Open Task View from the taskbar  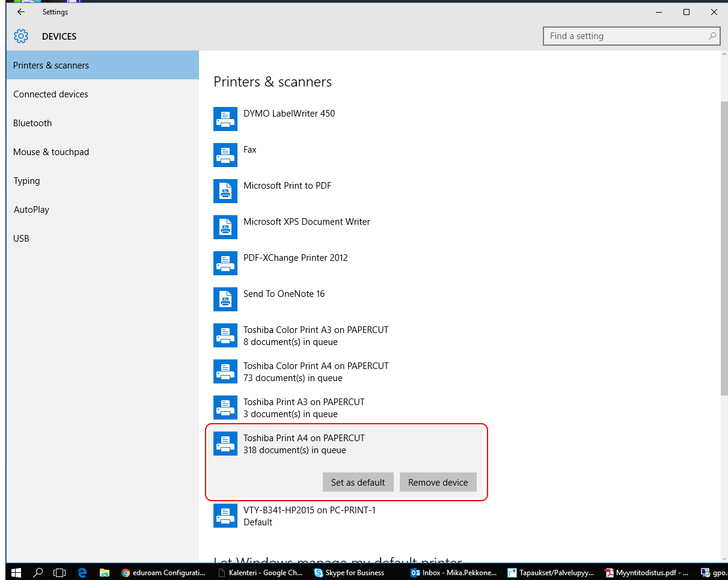tap(60, 573)
